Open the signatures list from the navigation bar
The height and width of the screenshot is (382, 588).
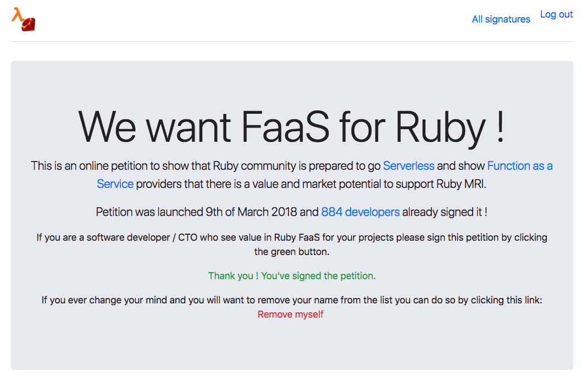click(501, 19)
